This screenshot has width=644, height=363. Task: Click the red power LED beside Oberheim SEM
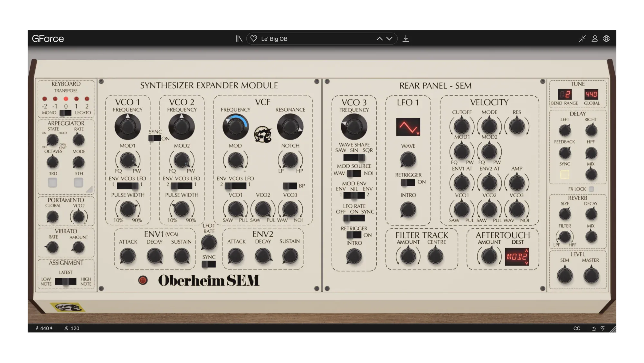tap(143, 280)
